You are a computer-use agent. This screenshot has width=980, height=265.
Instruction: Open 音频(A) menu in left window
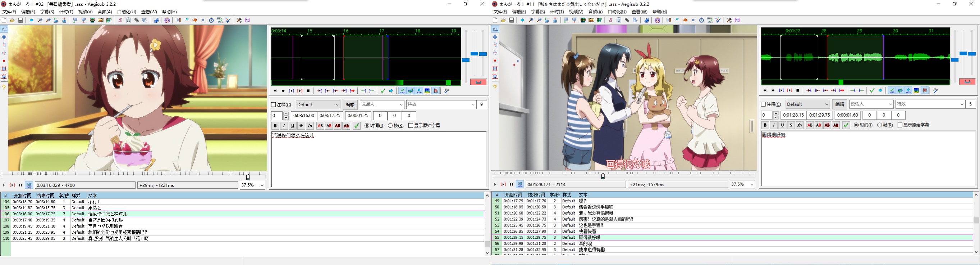pyautogui.click(x=105, y=12)
